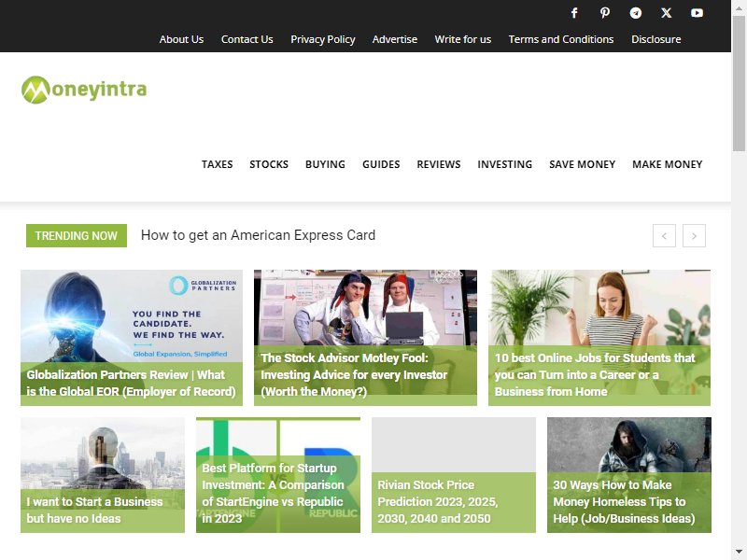747x560 pixels.
Task: Click the hooded homeless man photo
Action: click(x=628, y=445)
